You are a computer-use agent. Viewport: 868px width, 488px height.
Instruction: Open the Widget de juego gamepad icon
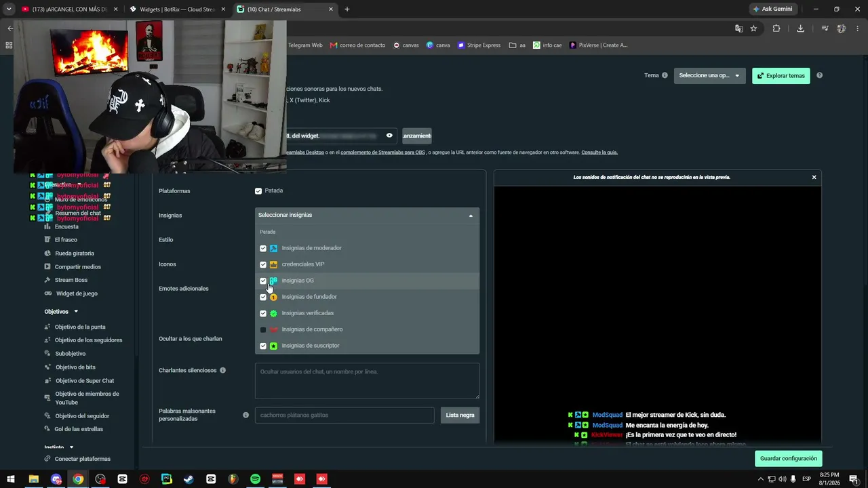[47, 293]
